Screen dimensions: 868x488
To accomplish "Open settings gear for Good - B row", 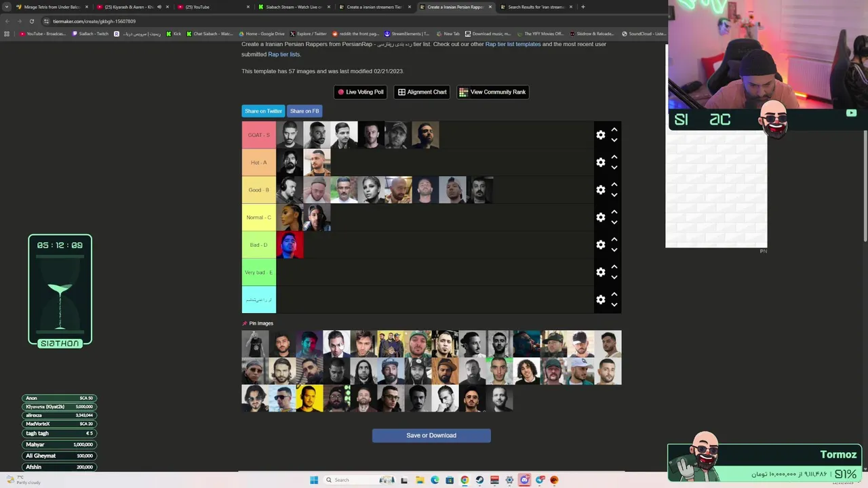I will 600,190.
